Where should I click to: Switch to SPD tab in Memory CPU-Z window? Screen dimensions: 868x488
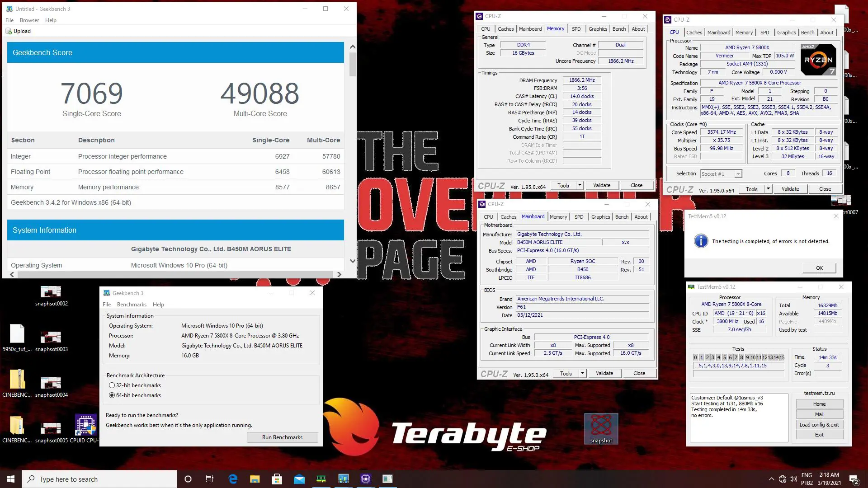[x=576, y=29]
